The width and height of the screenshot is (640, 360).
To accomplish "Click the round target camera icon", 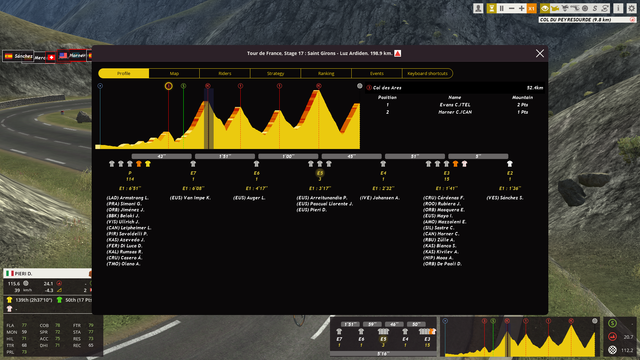I will pyautogui.click(x=585, y=8).
